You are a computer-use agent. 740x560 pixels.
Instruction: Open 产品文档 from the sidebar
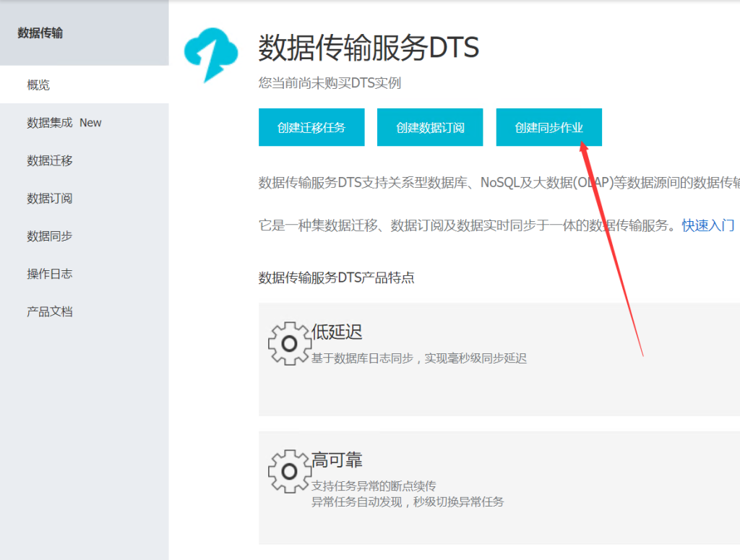point(85,311)
